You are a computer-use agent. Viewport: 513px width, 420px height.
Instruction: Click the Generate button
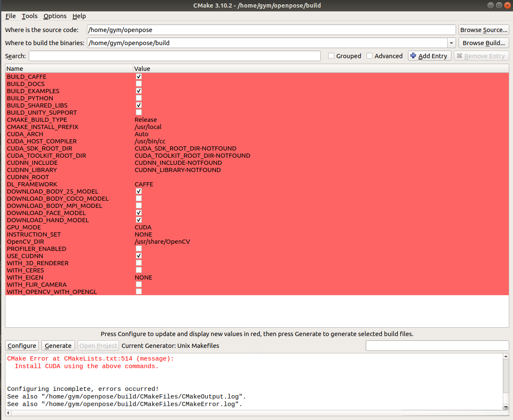click(58, 346)
